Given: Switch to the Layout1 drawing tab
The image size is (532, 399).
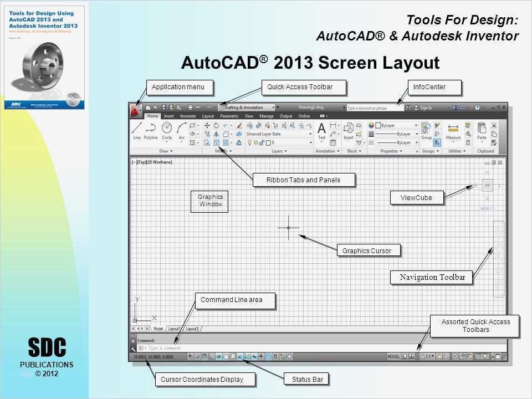Looking at the screenshot, I should pyautogui.click(x=173, y=329).
